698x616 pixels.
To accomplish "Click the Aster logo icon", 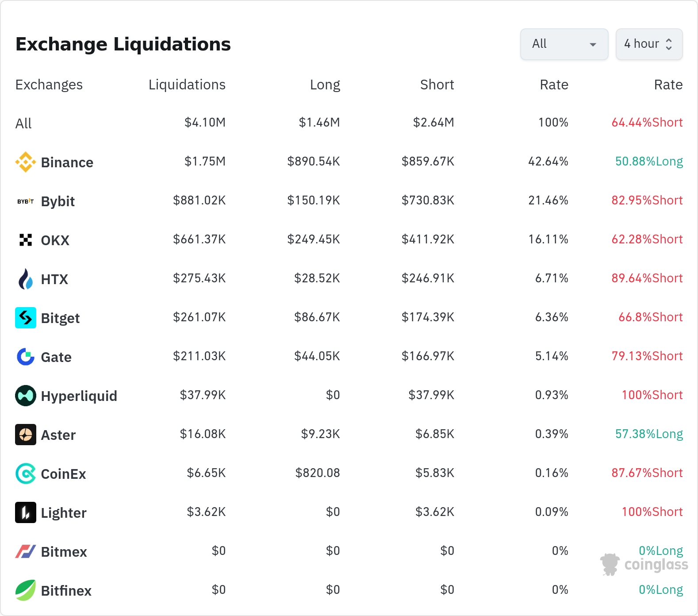I will (x=26, y=435).
